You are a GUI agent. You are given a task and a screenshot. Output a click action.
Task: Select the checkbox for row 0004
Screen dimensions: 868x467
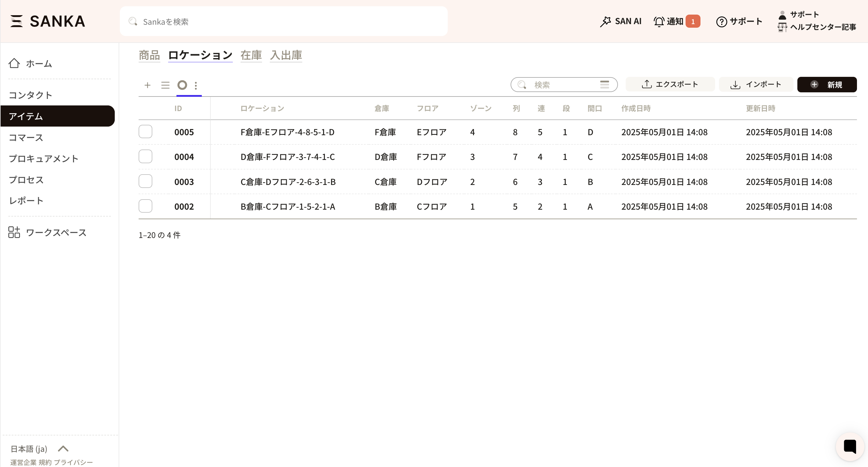point(145,157)
